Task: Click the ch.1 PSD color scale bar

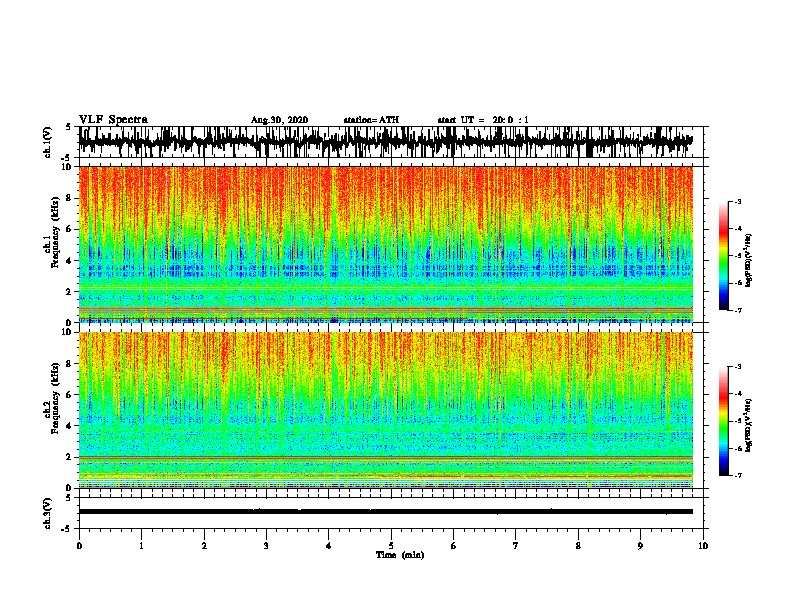Action: 723,256
